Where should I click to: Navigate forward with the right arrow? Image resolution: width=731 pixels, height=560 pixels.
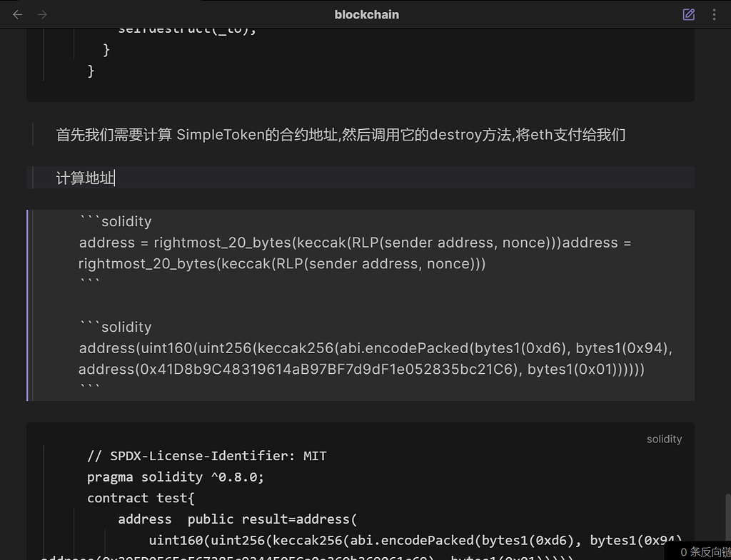(x=42, y=14)
